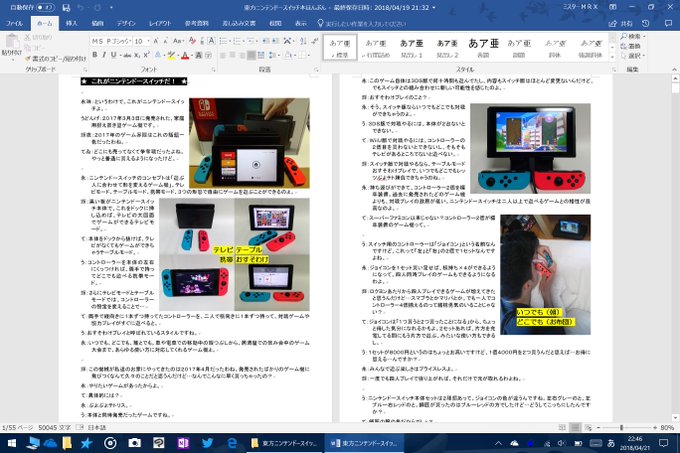680x453 pixels.
Task: Open the 参考資料 (References) tab
Action: [197, 23]
